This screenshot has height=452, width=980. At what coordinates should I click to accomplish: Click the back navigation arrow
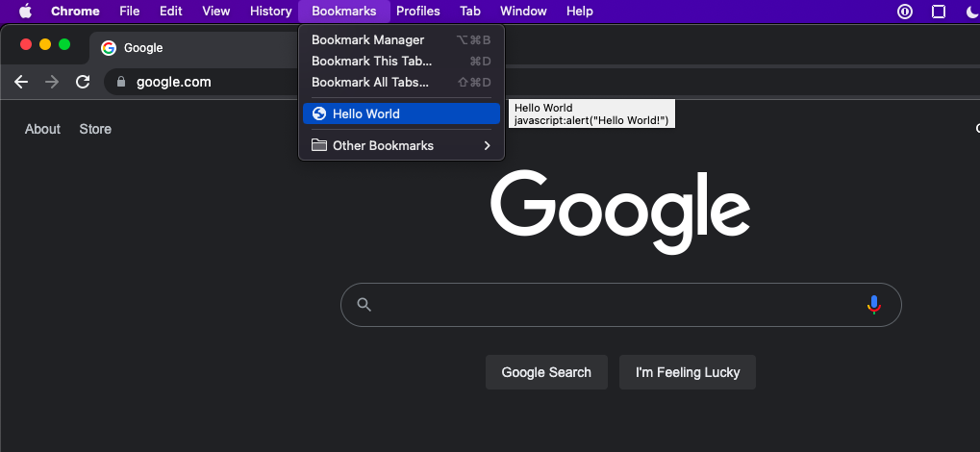21,82
